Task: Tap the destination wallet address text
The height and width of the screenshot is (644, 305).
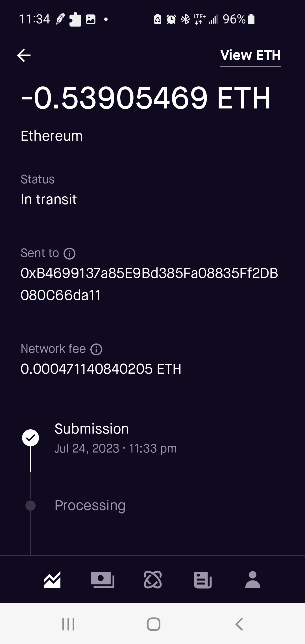Action: point(149,284)
